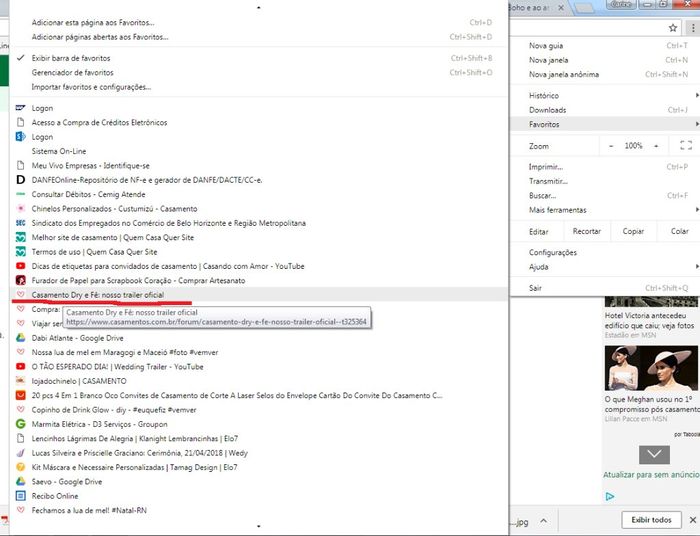Viewport: 700px width, 536px height.
Task: Click the page icon for Meu Vivo Empresas
Action: pos(21,166)
